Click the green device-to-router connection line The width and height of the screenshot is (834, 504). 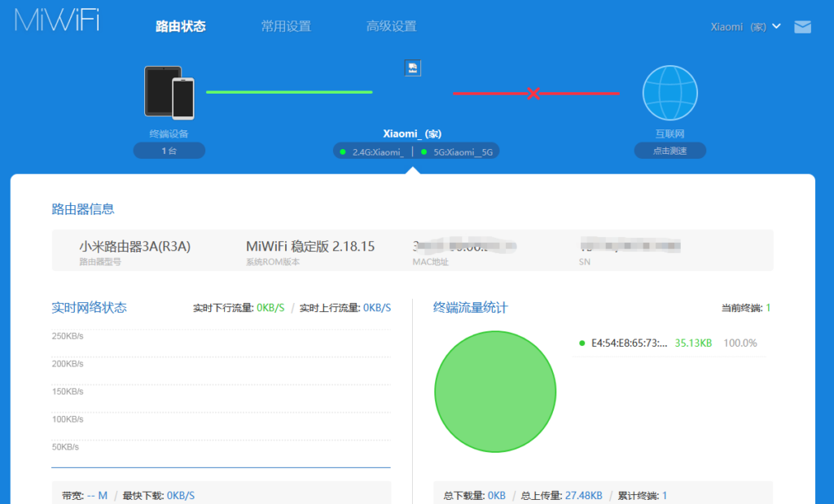click(x=289, y=92)
